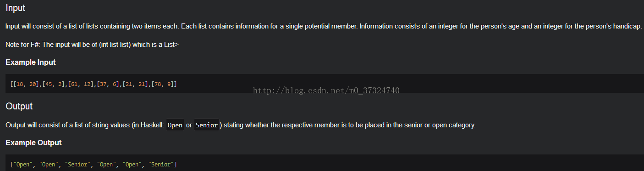Click the Example Input bold label
Image resolution: width=644 pixels, height=171 pixels.
pos(31,62)
